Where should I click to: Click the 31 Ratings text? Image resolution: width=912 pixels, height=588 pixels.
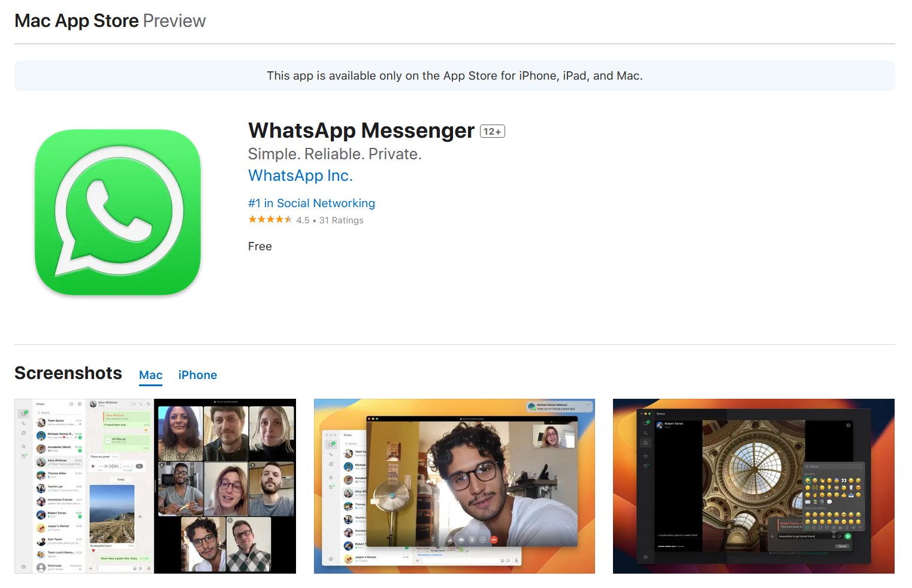[x=341, y=220]
